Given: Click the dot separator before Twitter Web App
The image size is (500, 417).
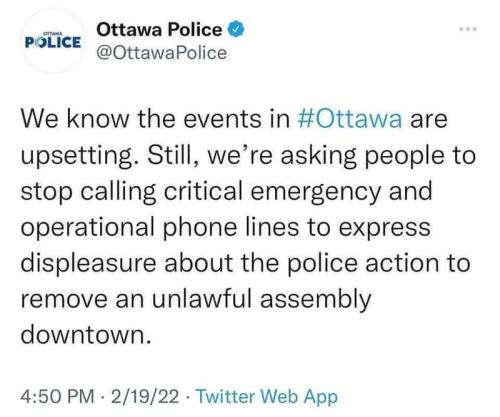Looking at the screenshot, I should tap(188, 397).
